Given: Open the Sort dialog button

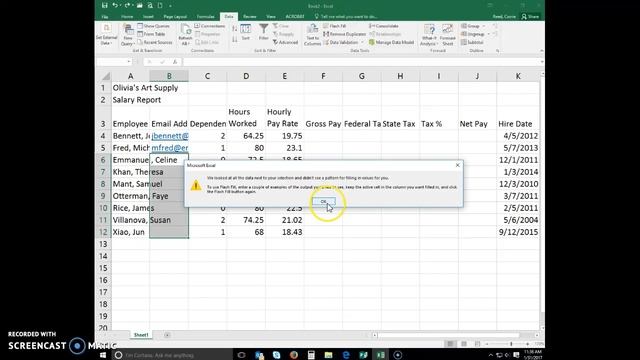Looking at the screenshot, I should [x=245, y=32].
